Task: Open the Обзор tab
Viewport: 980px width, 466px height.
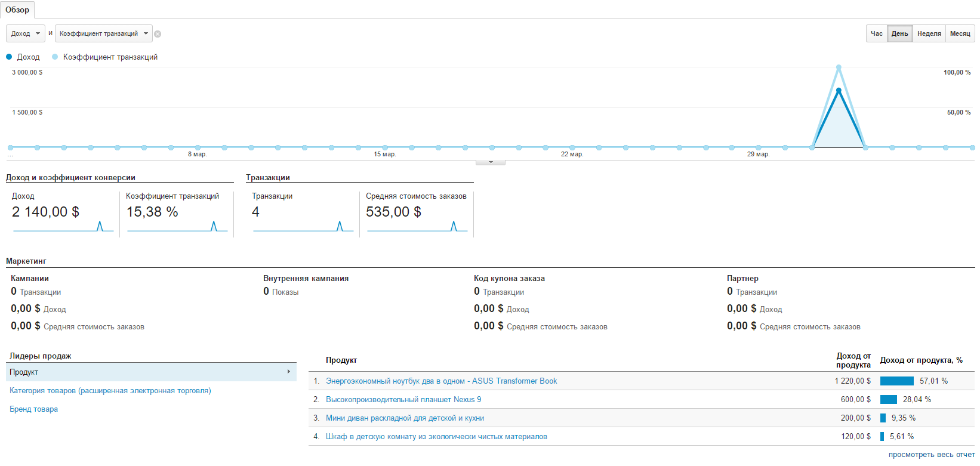Action: click(x=17, y=10)
